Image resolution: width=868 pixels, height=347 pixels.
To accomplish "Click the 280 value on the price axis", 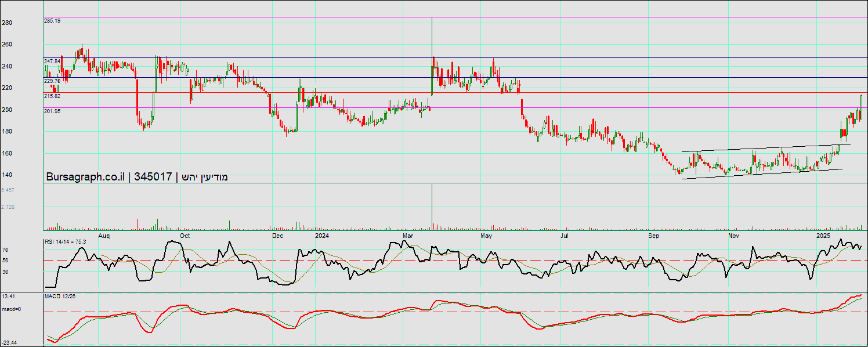I will [7, 23].
